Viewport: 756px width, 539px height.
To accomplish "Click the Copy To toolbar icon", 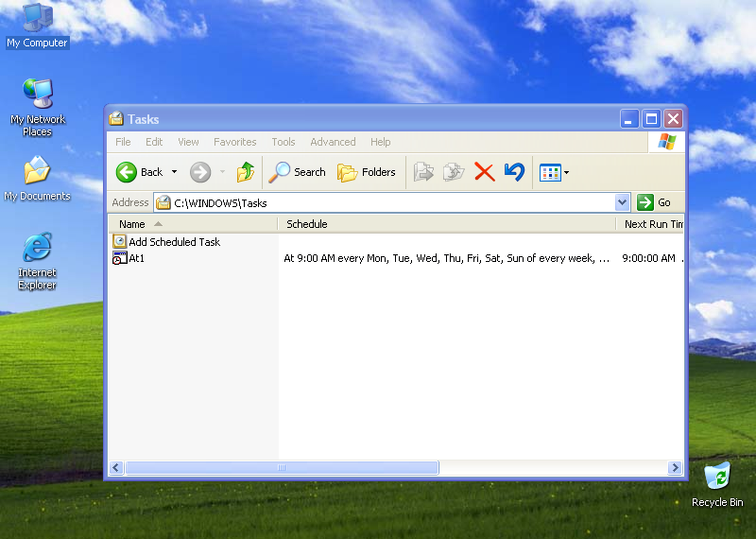I will (454, 172).
